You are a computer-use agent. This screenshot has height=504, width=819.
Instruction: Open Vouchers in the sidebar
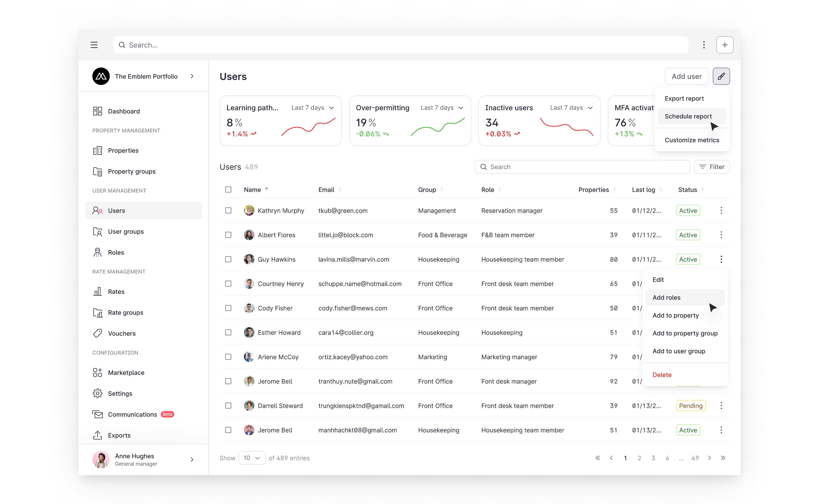(x=122, y=333)
